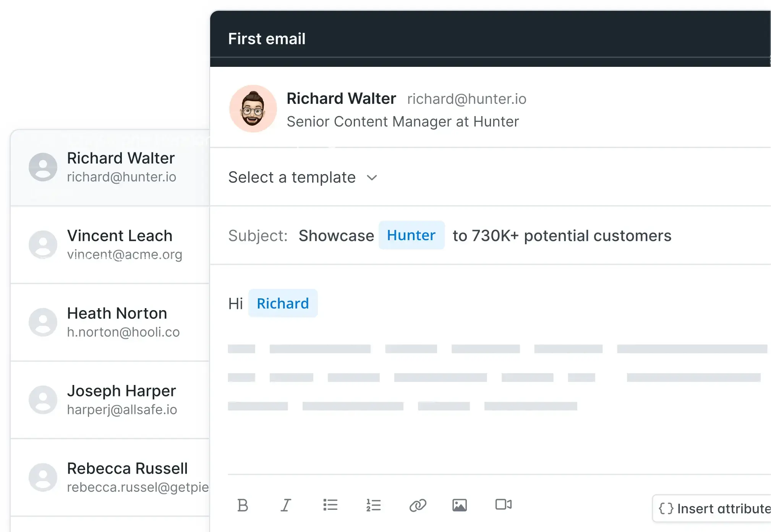Open the Select a template dropdown
Image resolution: width=771 pixels, height=532 pixels.
292,178
